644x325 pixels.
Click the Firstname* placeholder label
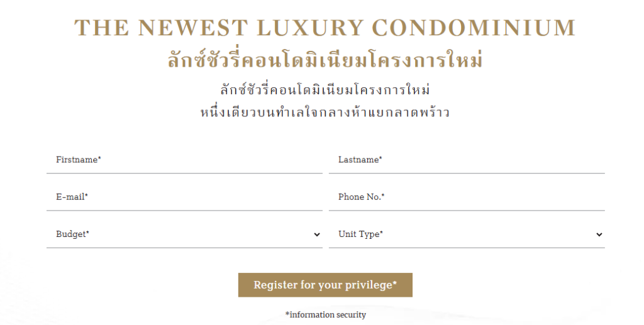pos(79,160)
